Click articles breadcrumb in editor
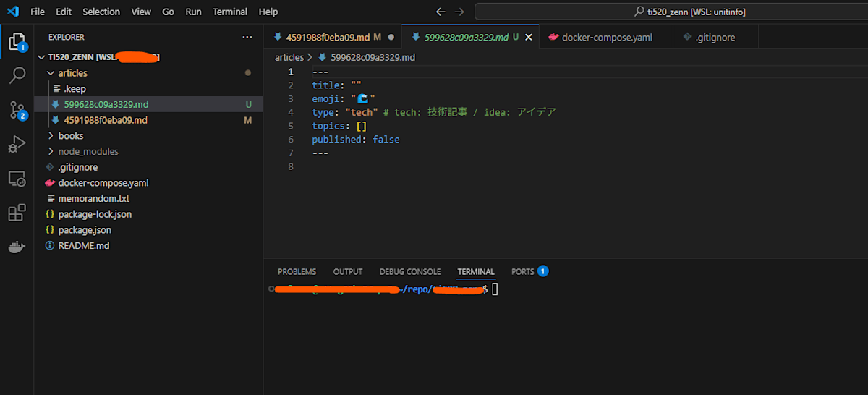868x395 pixels. pyautogui.click(x=289, y=57)
